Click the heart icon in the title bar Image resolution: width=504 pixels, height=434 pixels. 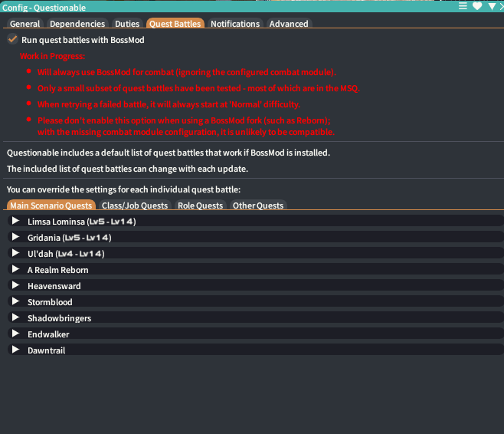477,6
